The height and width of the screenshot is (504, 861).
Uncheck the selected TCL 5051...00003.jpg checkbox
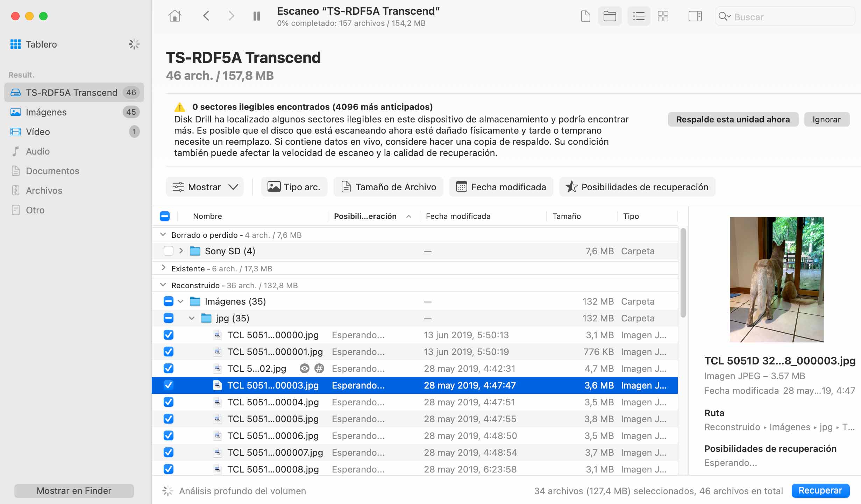169,385
